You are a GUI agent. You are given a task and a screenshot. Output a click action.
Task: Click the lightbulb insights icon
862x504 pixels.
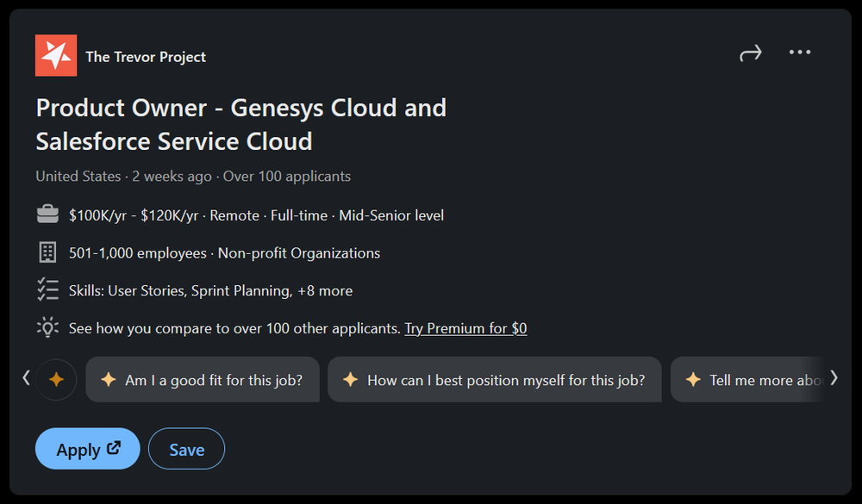point(47,327)
